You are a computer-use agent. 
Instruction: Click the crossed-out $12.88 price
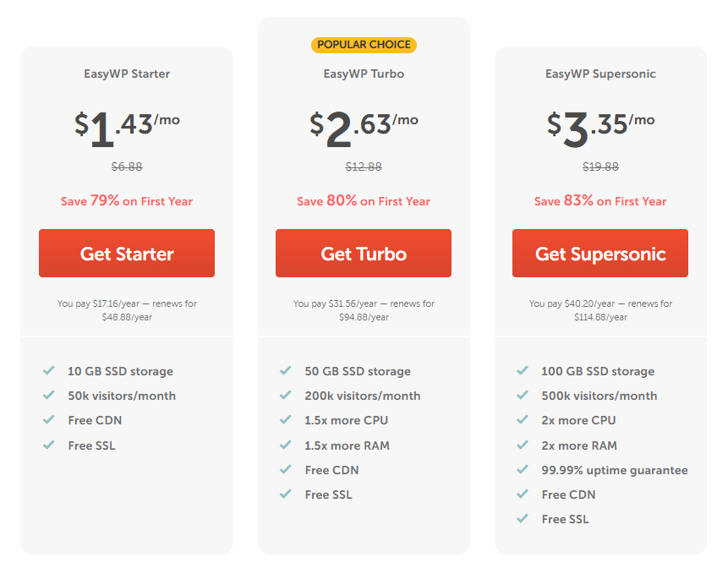(364, 167)
